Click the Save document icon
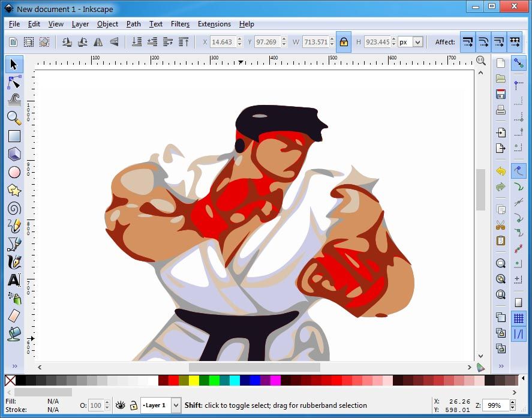 tap(501, 94)
